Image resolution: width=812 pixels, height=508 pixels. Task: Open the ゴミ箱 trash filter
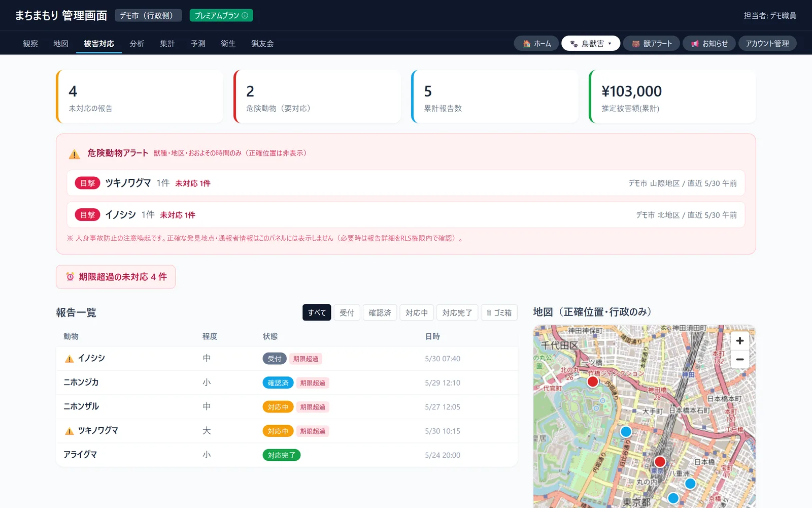tap(499, 312)
